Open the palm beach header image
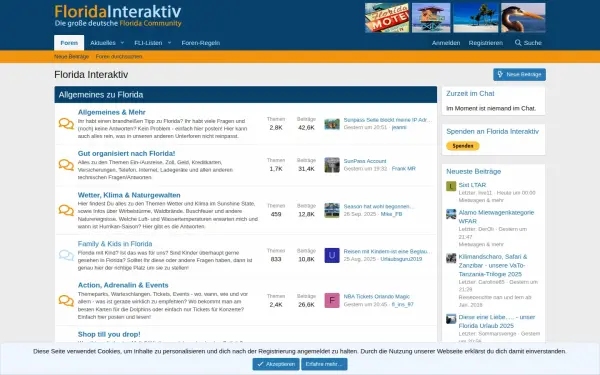This screenshot has height=375, width=600. [476, 18]
